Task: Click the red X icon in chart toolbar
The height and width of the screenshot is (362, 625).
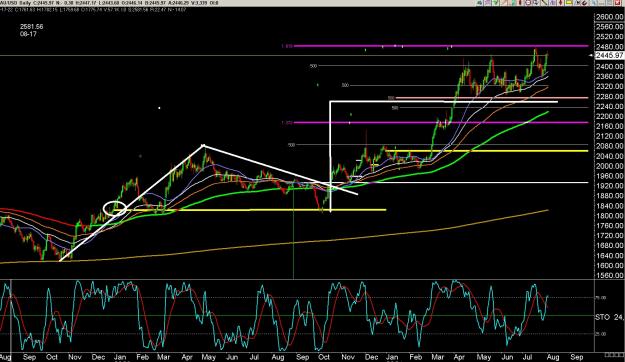Action: coord(617,3)
